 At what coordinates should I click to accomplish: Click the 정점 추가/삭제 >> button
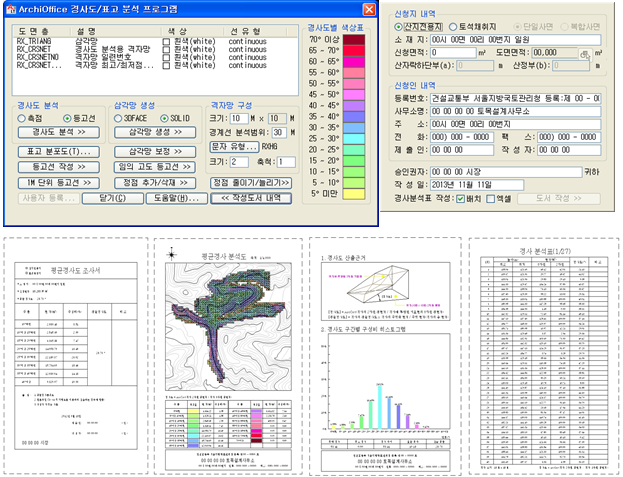click(x=155, y=183)
